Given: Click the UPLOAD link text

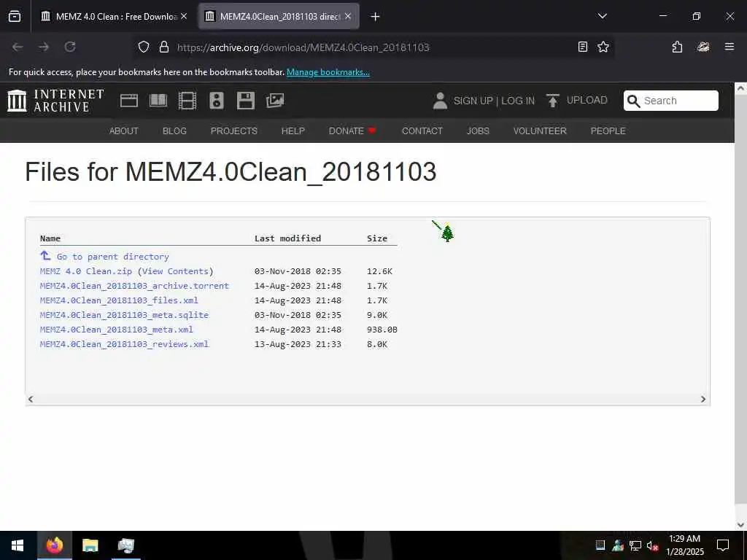Looking at the screenshot, I should (x=587, y=101).
